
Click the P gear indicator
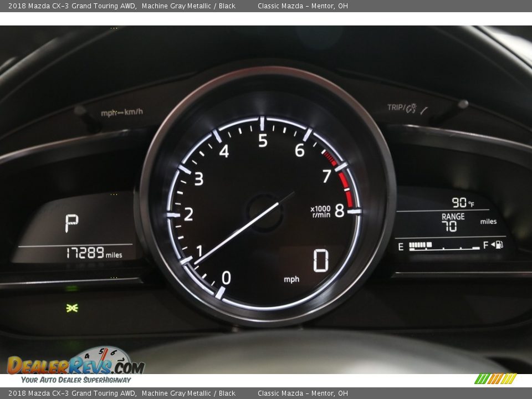point(71,223)
